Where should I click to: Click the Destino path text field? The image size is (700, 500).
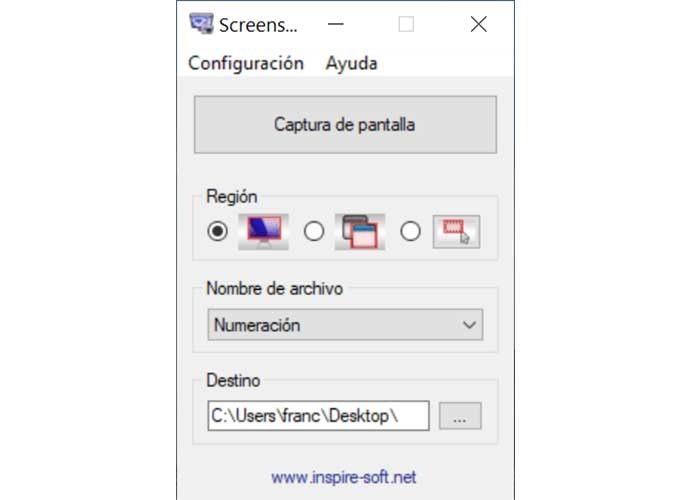pos(318,416)
